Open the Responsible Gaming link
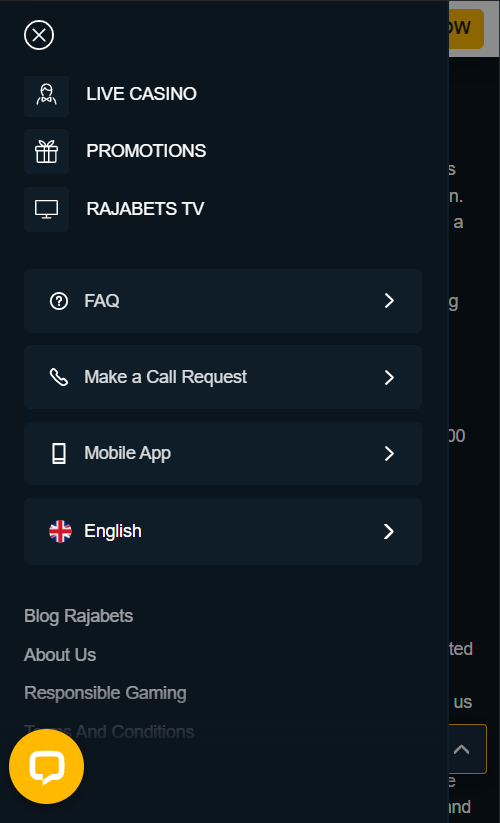 coord(105,693)
